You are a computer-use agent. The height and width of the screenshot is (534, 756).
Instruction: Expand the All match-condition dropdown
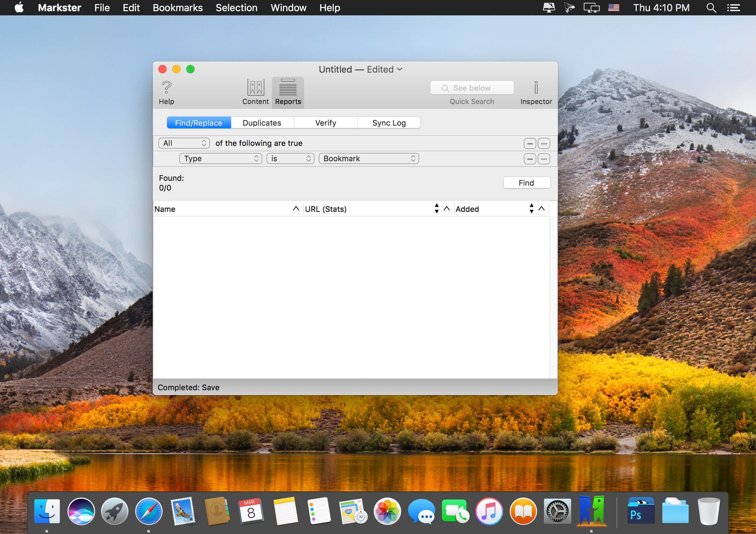pyautogui.click(x=184, y=143)
